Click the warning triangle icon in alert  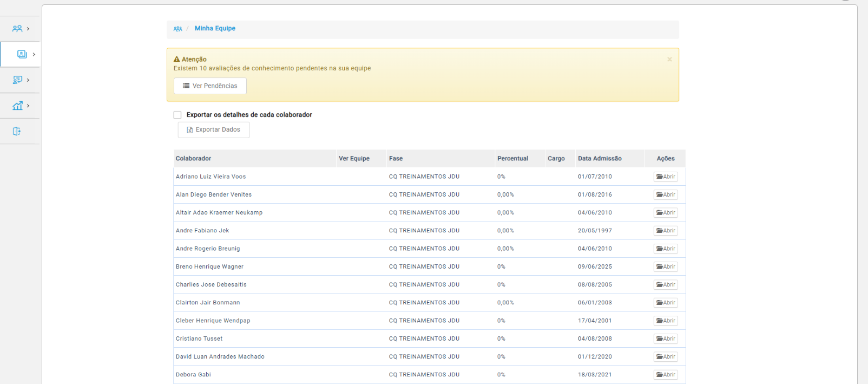176,59
